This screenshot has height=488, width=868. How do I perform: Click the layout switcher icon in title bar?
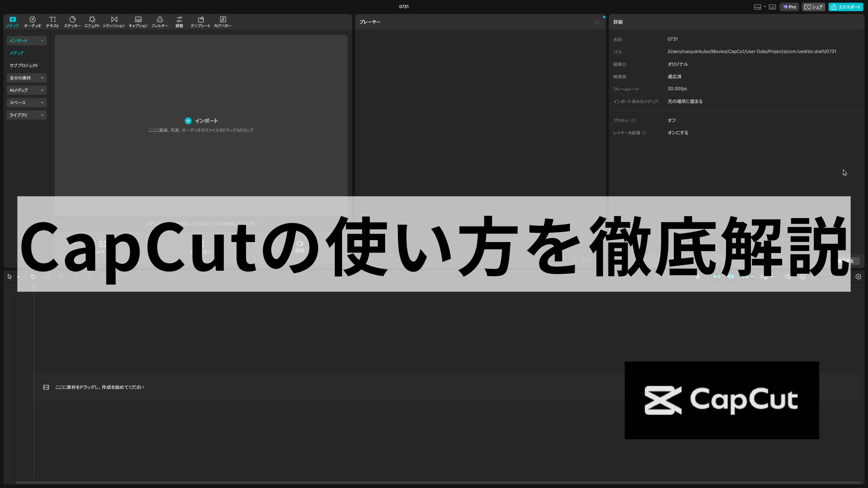click(757, 7)
